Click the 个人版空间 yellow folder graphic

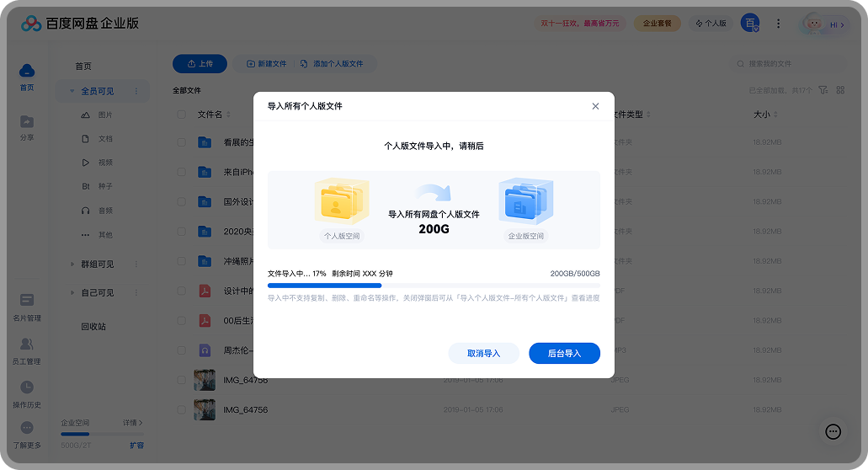coord(342,201)
